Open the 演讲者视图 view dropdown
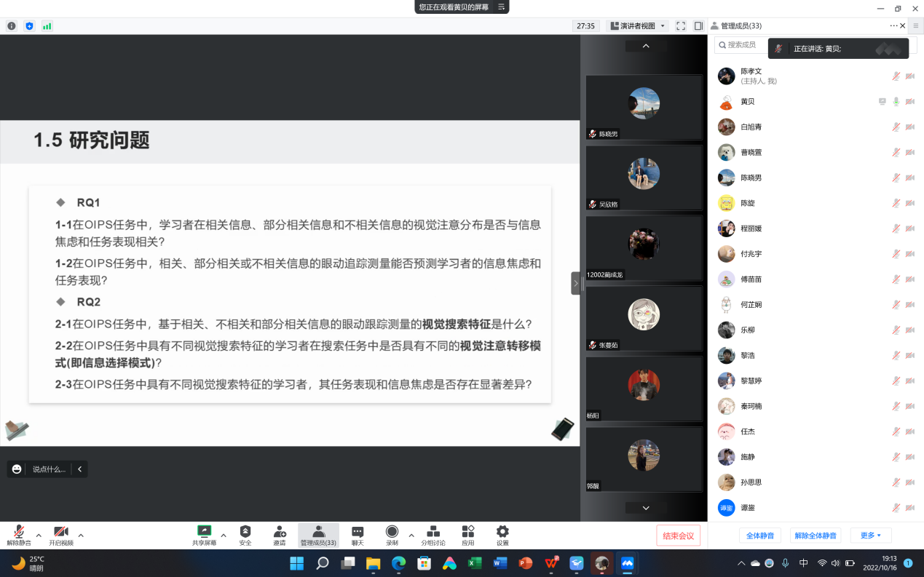This screenshot has height=577, width=924. click(637, 26)
